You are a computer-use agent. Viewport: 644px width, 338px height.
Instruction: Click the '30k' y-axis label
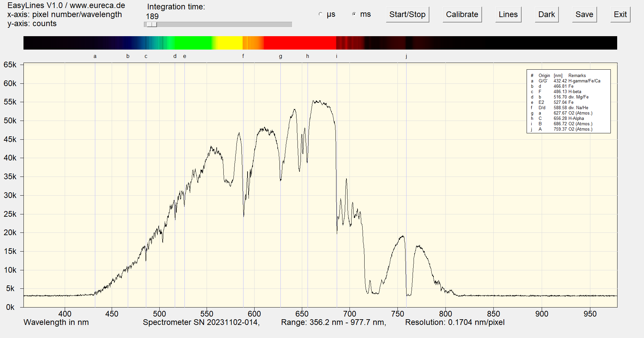(x=10, y=195)
